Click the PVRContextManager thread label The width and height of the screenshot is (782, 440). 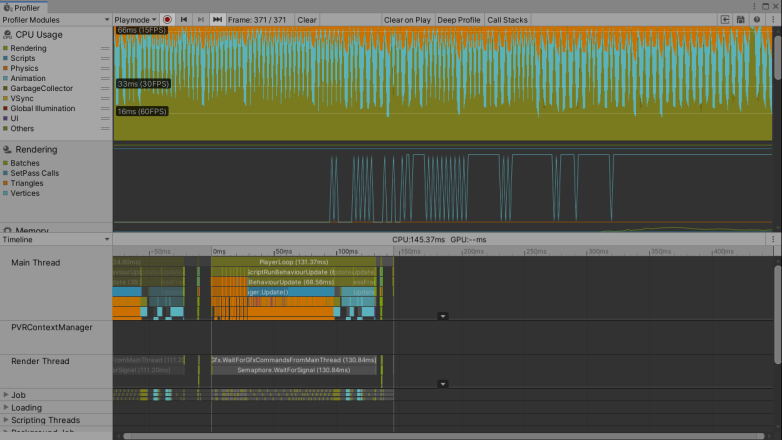pos(52,327)
